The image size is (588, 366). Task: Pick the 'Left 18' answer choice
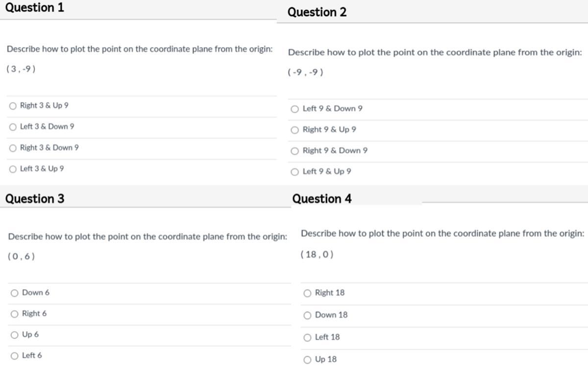coord(307,338)
